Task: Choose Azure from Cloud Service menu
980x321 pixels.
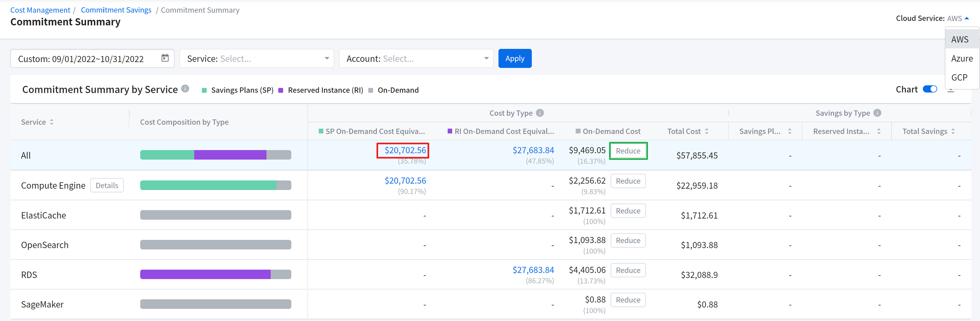Action: [x=961, y=58]
